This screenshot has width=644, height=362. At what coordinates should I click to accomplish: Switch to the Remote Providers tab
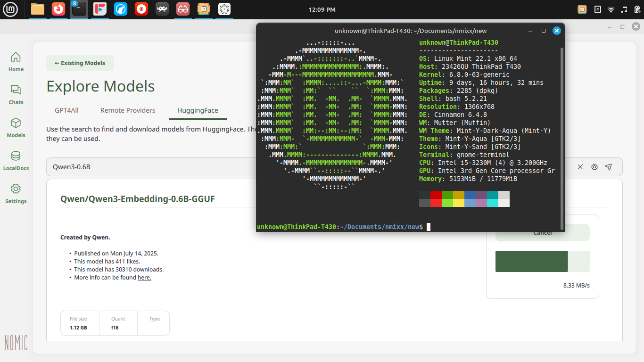pyautogui.click(x=128, y=110)
